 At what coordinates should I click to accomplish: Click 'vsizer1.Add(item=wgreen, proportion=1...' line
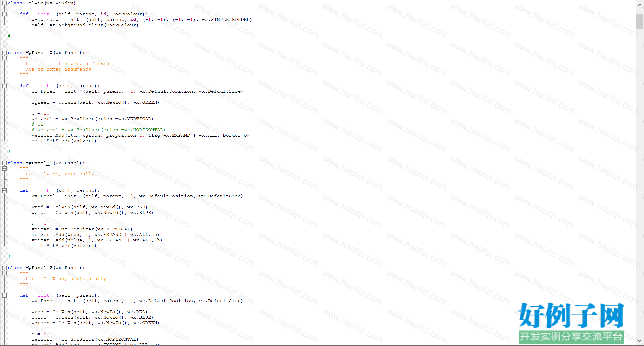pyautogui.click(x=140, y=135)
